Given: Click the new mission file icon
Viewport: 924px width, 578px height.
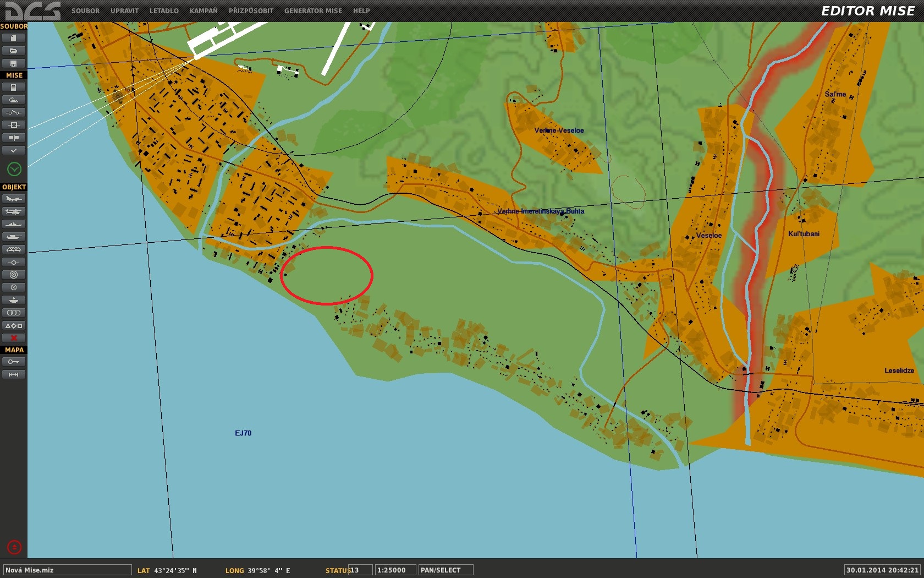Looking at the screenshot, I should click(14, 38).
